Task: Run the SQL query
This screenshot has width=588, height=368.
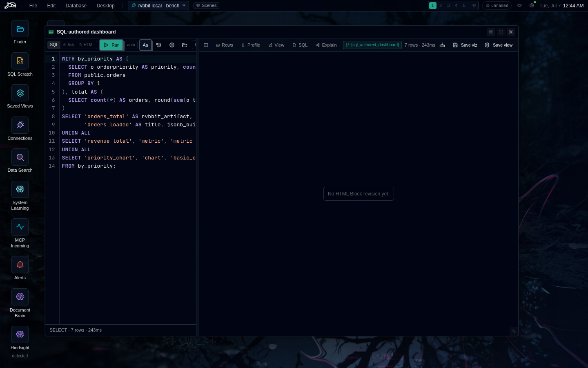Action: [x=111, y=45]
